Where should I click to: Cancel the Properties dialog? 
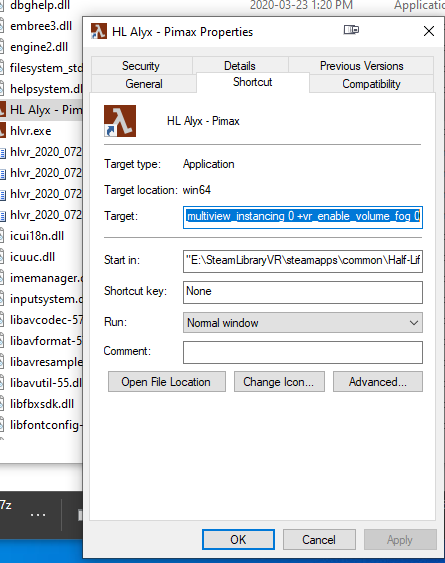pyautogui.click(x=319, y=539)
